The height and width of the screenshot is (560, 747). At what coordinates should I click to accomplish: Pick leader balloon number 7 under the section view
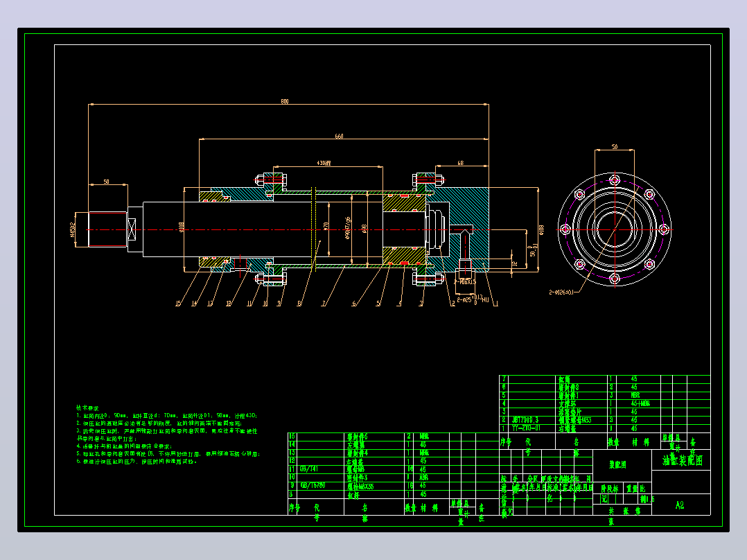(324, 304)
